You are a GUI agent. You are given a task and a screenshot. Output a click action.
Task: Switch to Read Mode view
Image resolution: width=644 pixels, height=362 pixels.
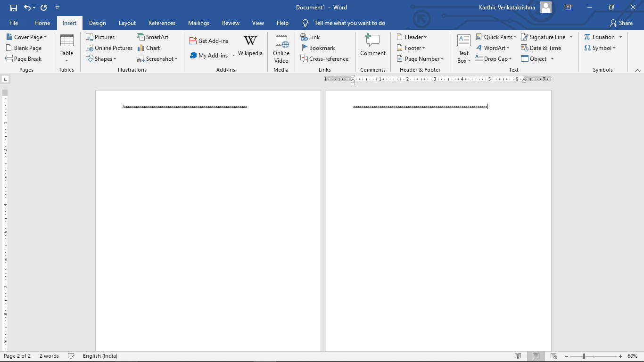pyautogui.click(x=518, y=356)
